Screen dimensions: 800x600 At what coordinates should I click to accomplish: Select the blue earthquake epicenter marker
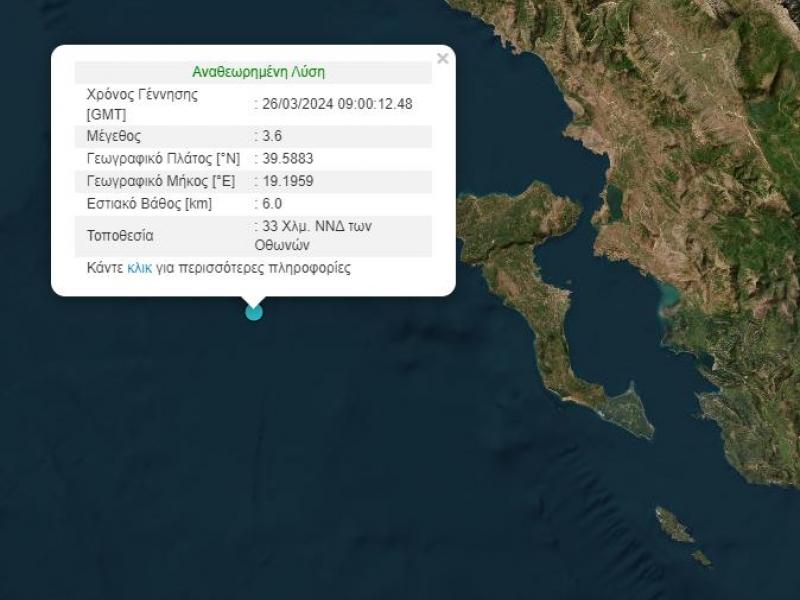coord(253,311)
